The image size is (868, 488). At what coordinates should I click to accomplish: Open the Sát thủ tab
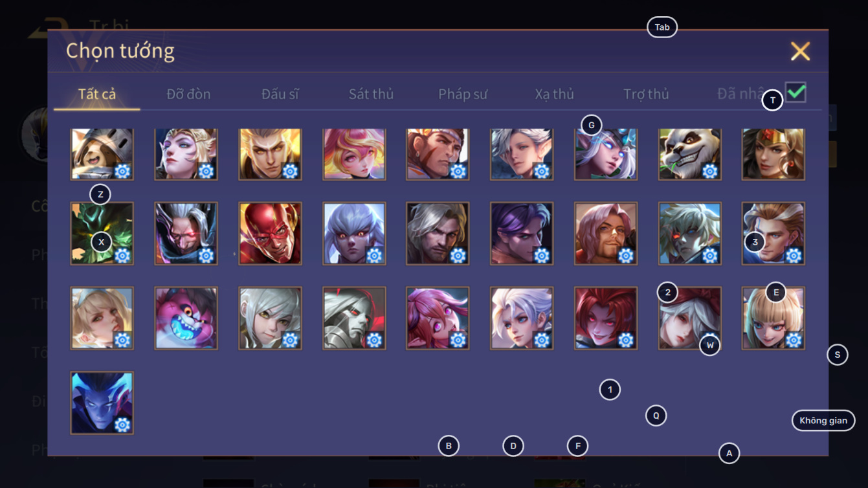[371, 94]
